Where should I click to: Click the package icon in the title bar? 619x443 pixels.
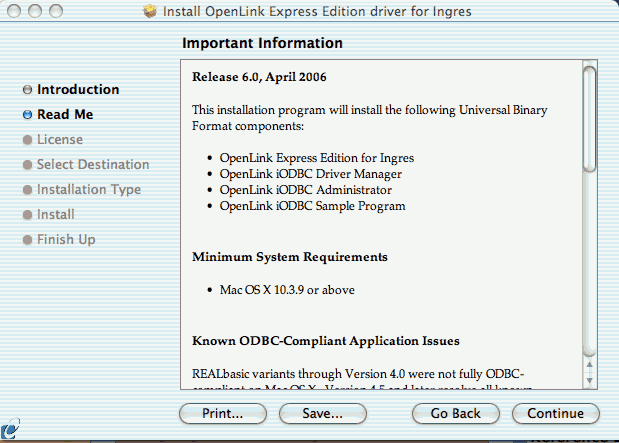point(150,11)
